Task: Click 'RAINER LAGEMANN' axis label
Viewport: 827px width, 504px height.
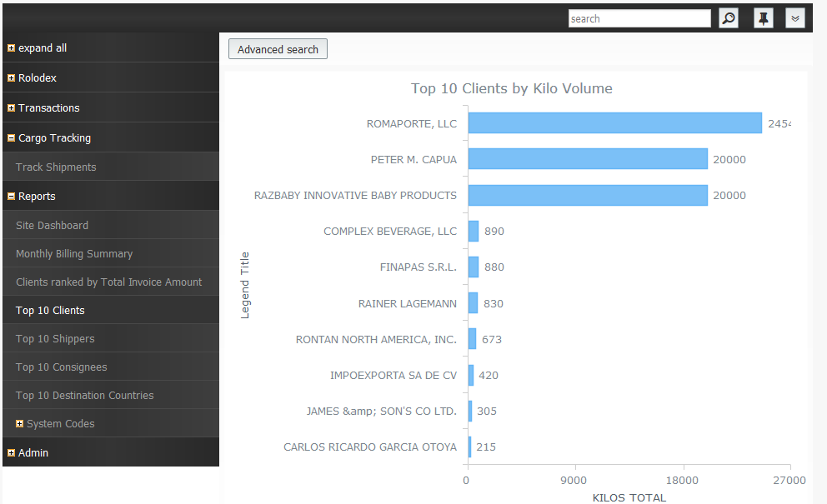Action: (407, 304)
